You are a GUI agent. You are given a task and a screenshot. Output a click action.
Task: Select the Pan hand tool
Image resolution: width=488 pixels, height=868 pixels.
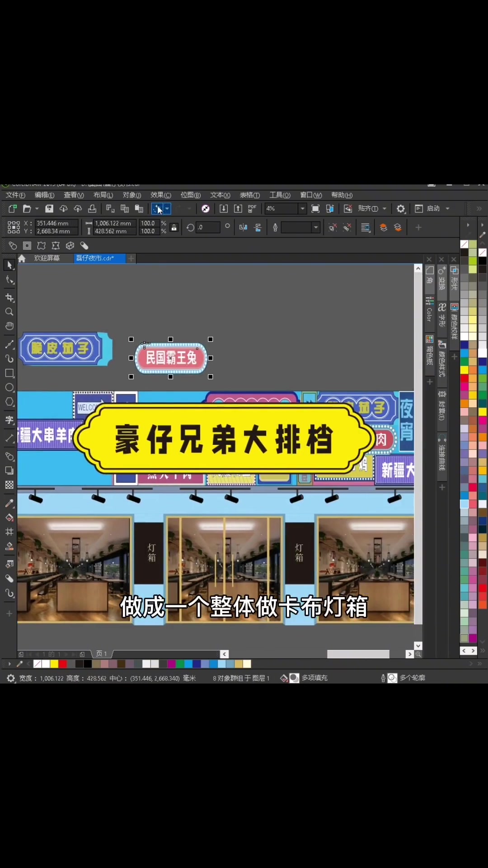pyautogui.click(x=9, y=326)
